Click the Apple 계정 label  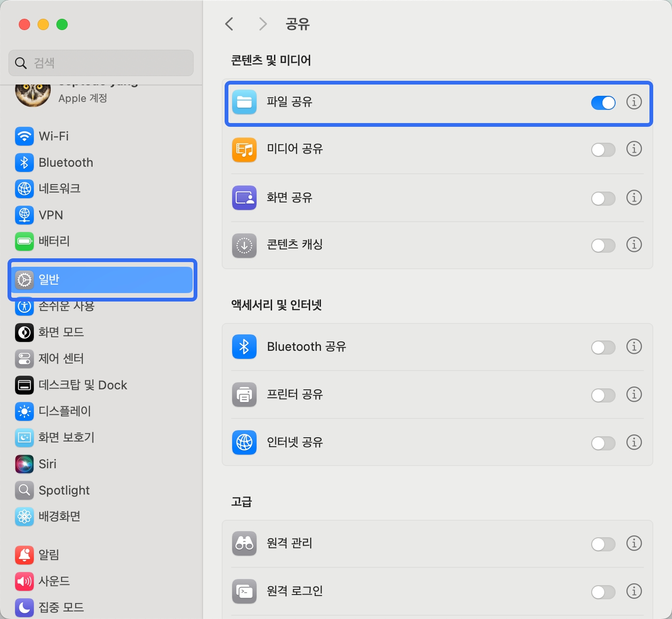click(83, 98)
